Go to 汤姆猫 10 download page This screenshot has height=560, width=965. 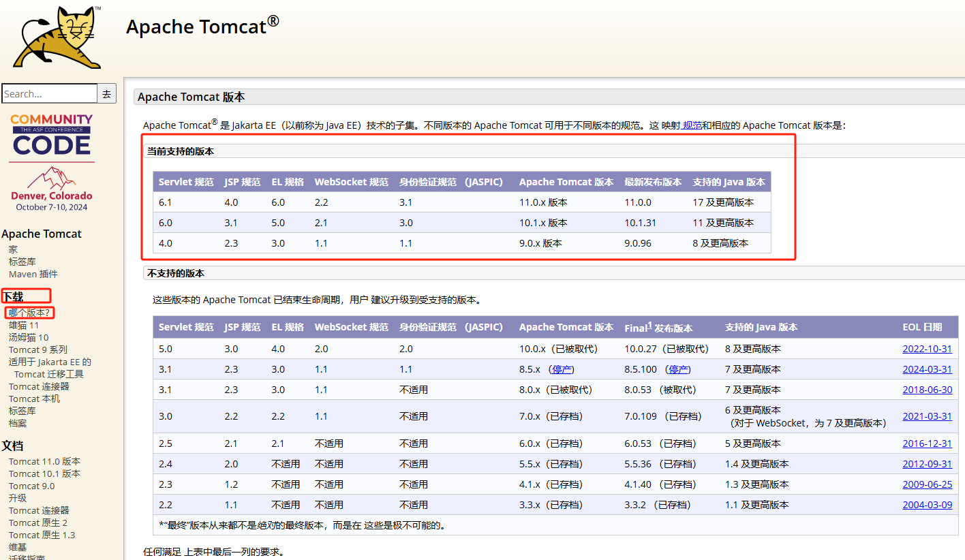[x=29, y=337]
